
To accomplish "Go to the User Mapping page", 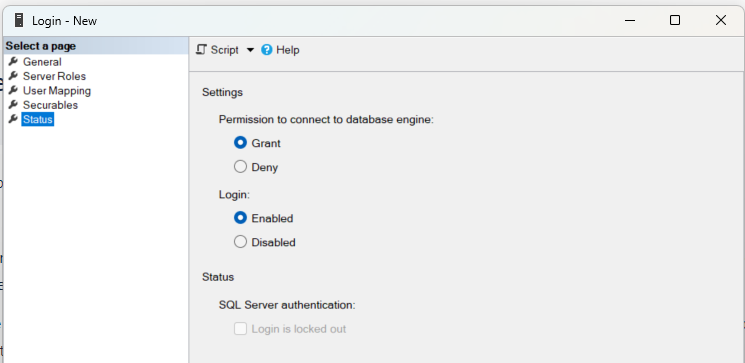I will 57,90.
